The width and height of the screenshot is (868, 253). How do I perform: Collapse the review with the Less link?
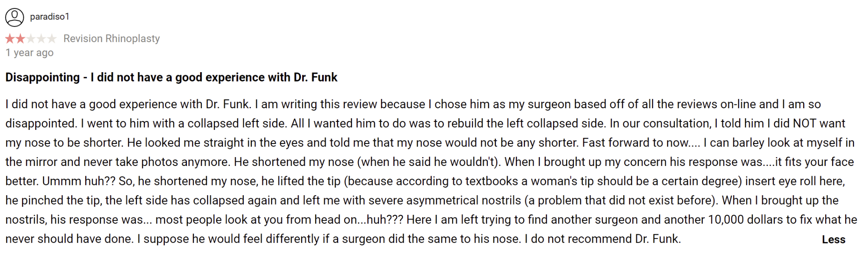click(833, 239)
